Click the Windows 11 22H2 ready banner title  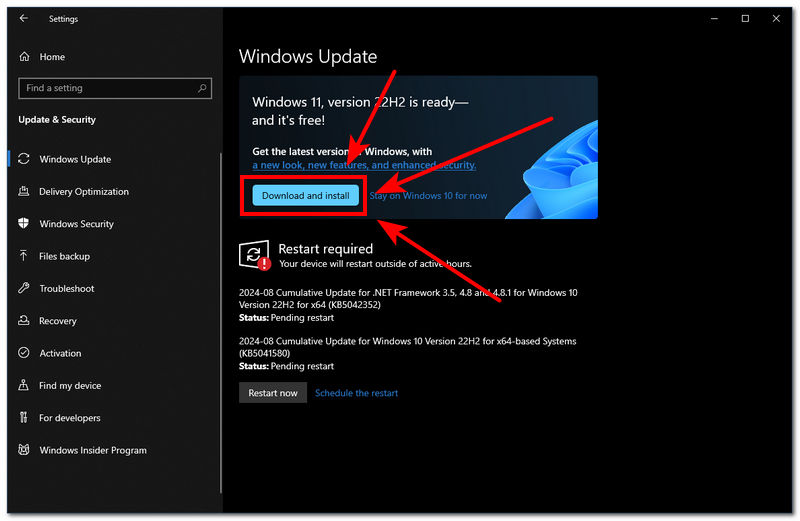point(360,111)
